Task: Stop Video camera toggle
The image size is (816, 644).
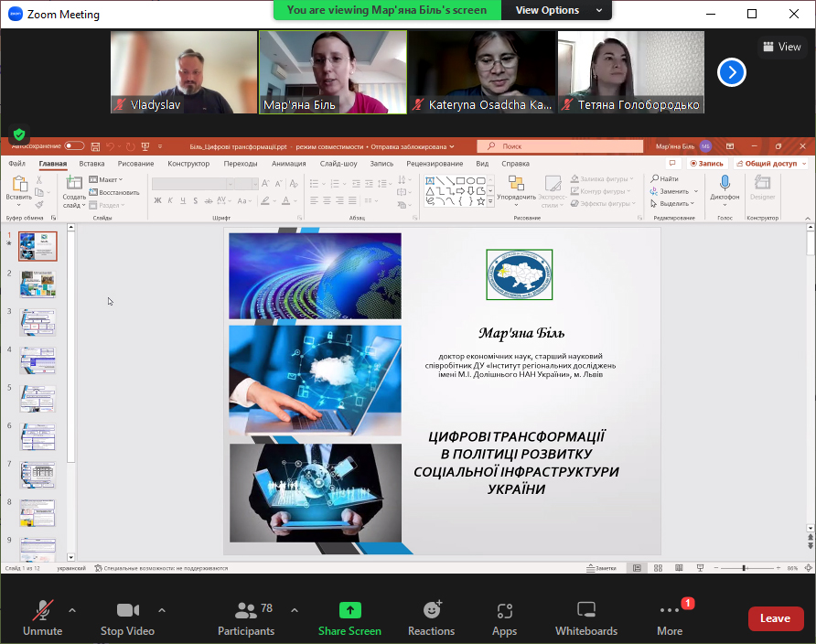Action: coord(127,611)
